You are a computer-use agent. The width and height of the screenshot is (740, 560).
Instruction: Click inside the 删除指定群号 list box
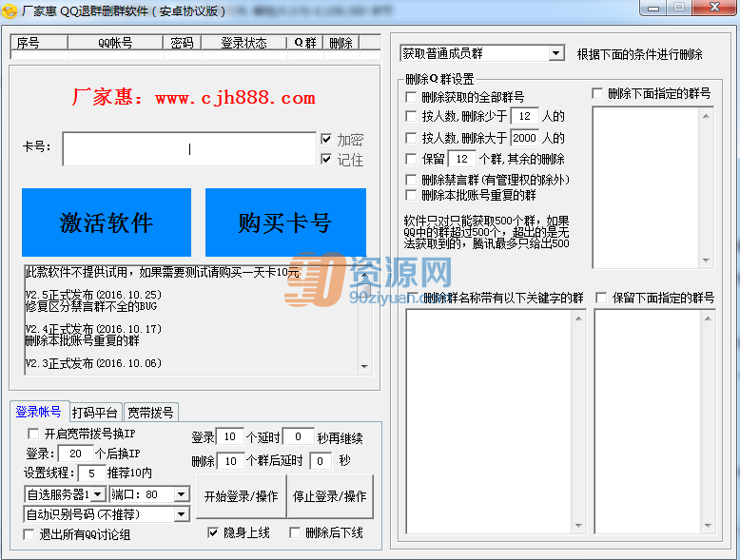646,187
